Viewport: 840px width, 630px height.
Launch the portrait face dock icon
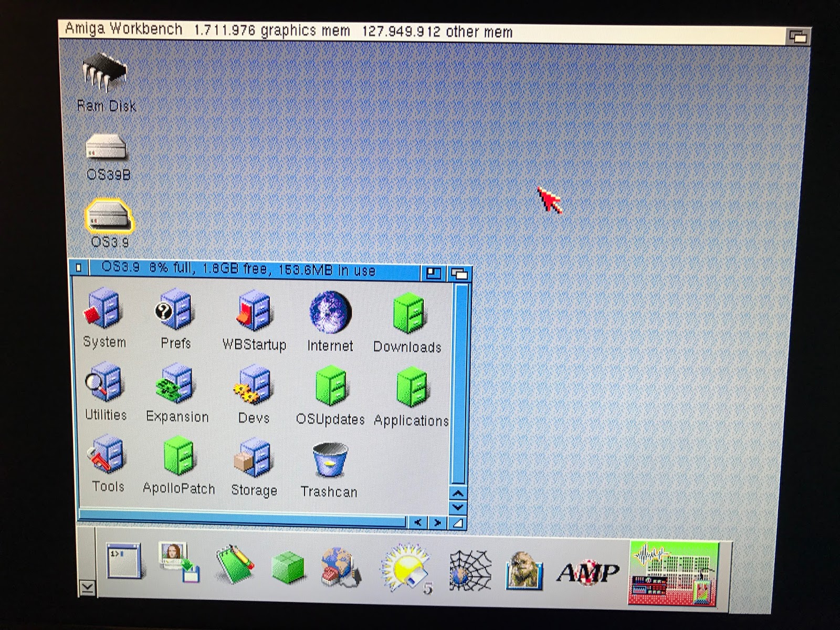pyautogui.click(x=524, y=571)
